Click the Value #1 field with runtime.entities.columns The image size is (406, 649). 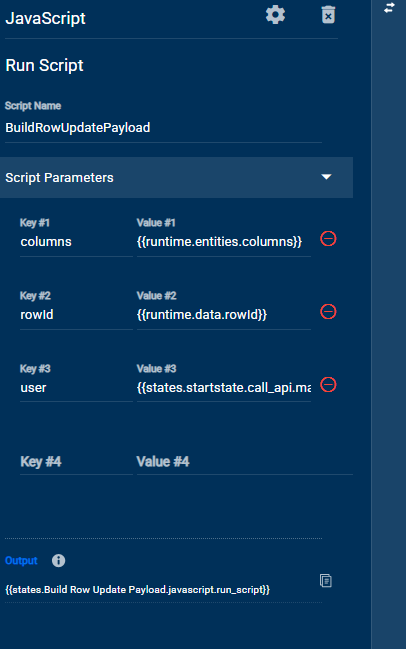point(224,242)
